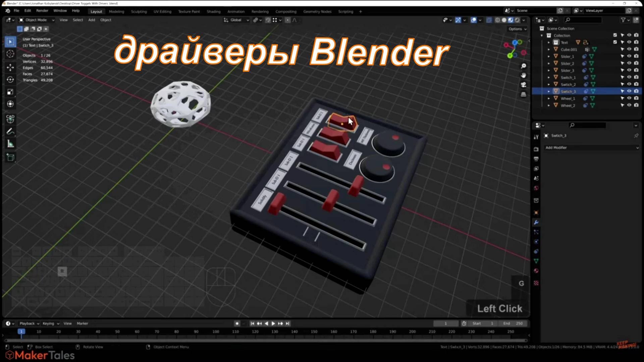Hide Slider_1 with eye icon
Screen dimensions: 644x362
(x=629, y=56)
